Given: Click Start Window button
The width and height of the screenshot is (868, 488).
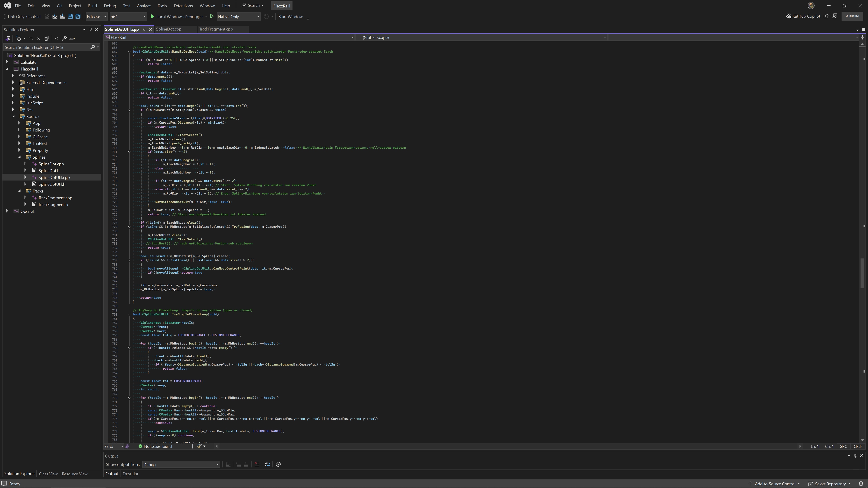Looking at the screenshot, I should [290, 16].
